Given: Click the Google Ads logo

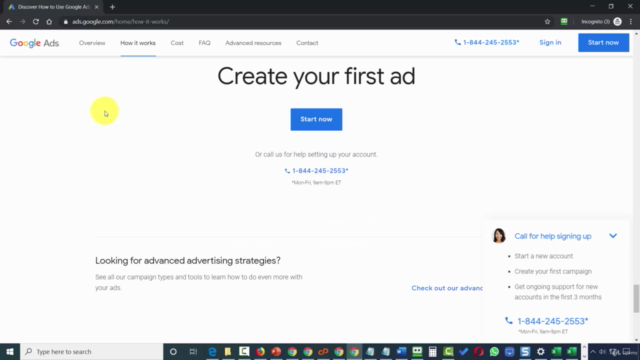Looking at the screenshot, I should [34, 43].
